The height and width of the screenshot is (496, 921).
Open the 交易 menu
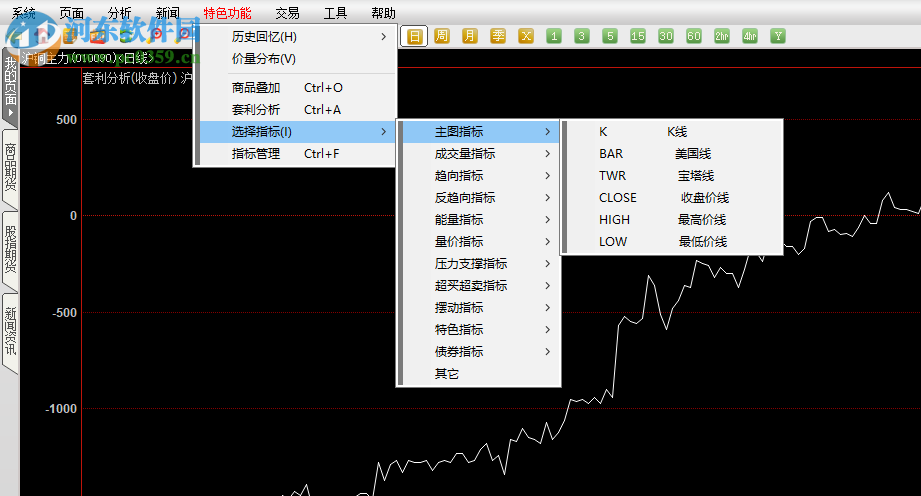pyautogui.click(x=287, y=13)
